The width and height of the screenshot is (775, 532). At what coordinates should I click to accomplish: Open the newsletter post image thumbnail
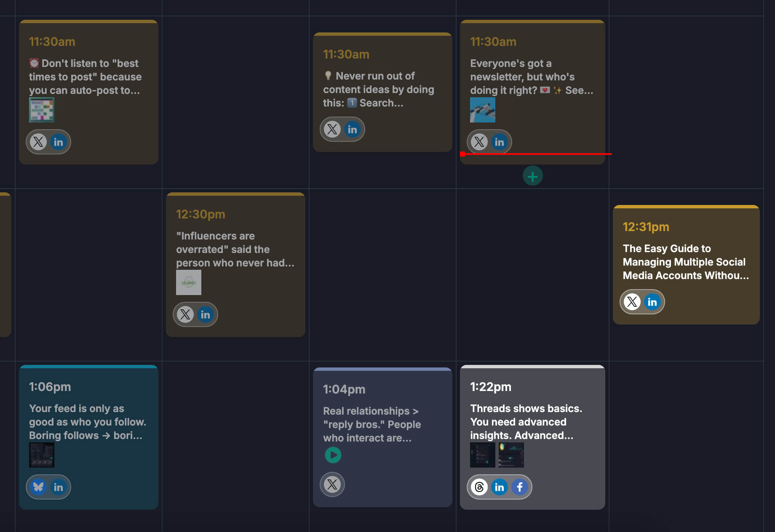pyautogui.click(x=482, y=110)
